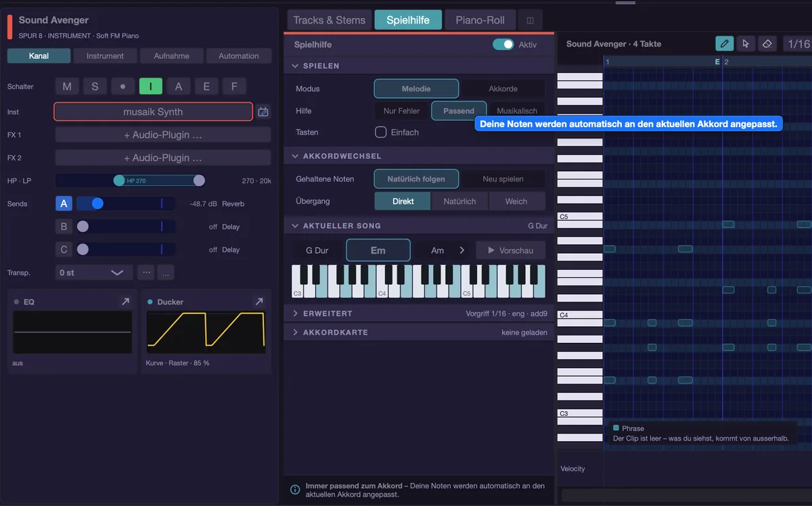Open the Automation tab
812x506 pixels.
(x=239, y=56)
